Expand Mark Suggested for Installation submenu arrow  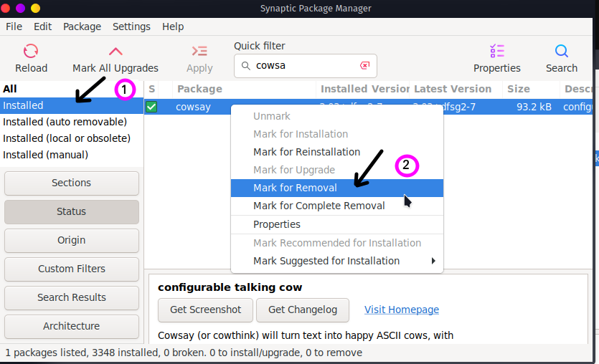pos(433,261)
